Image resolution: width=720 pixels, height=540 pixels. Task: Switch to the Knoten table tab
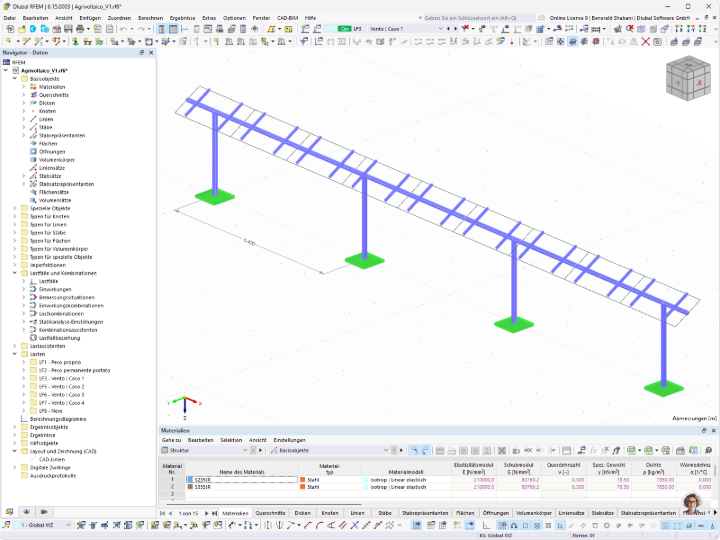point(330,513)
